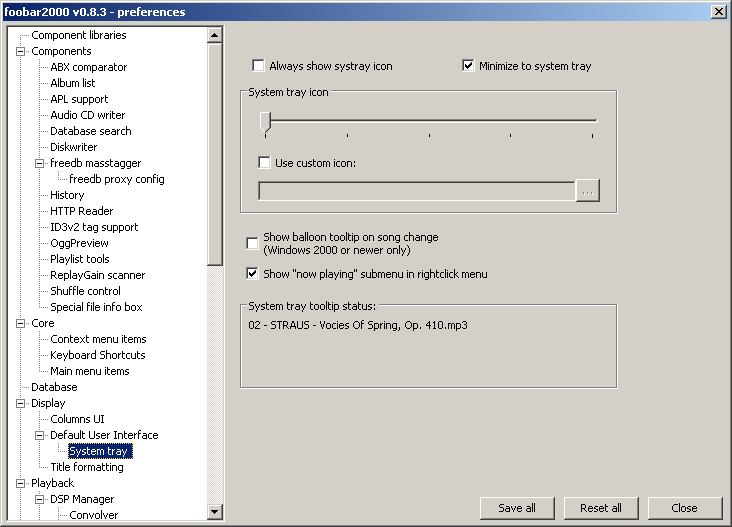Click the system tray icon slider thumb
The height and width of the screenshot is (527, 732).
tap(265, 122)
